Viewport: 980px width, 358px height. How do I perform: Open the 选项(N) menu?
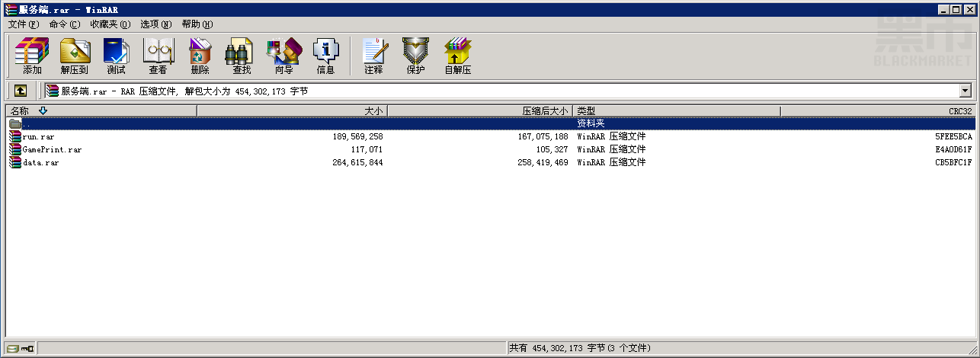pyautogui.click(x=156, y=24)
